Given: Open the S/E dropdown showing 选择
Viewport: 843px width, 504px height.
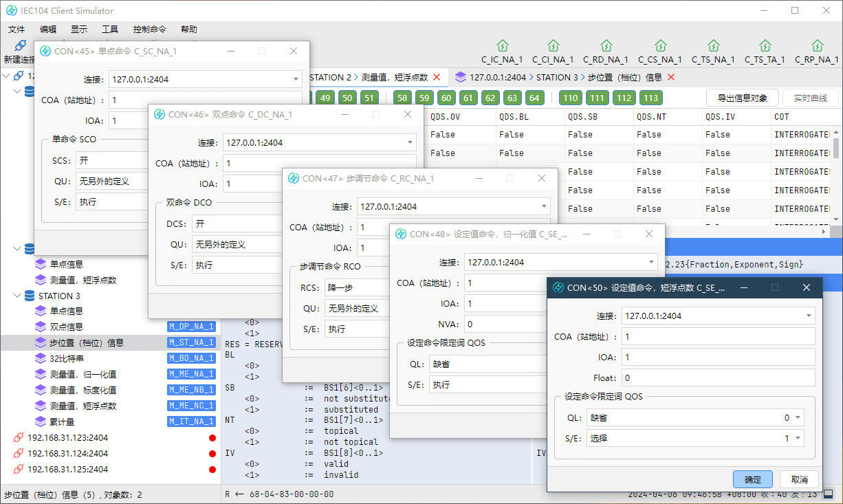Looking at the screenshot, I should pos(695,438).
